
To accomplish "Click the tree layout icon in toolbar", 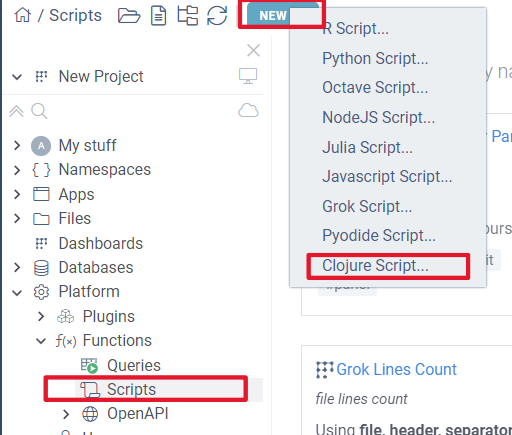I will coord(188,16).
